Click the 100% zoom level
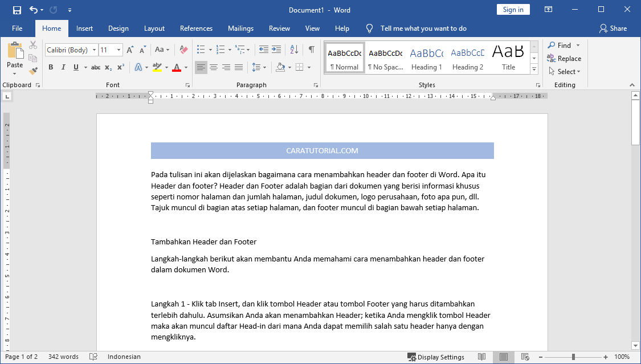The height and width of the screenshot is (364, 641). click(622, 357)
